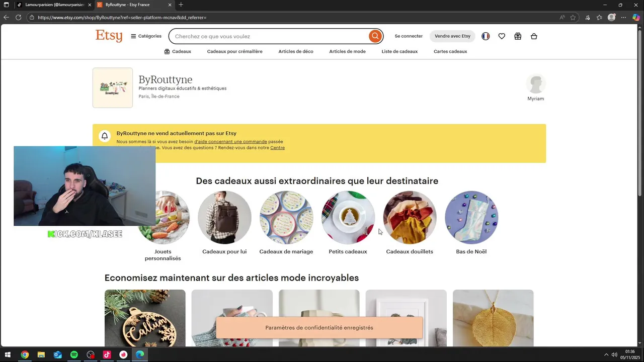
Task: Click the Centre link in the banner
Action: click(x=277, y=148)
